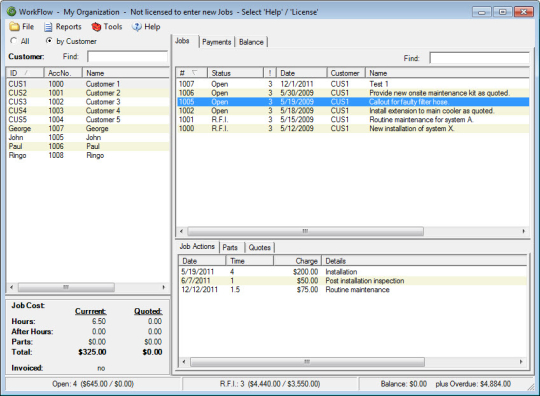Screen dimensions: 540x396
Task: Sort jobs by Customer column header
Action: pyautogui.click(x=346, y=73)
